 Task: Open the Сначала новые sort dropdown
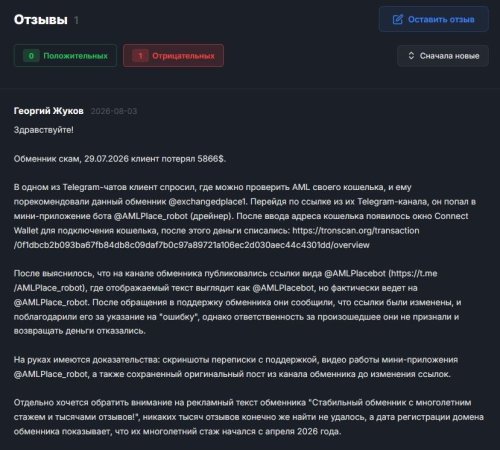443,56
